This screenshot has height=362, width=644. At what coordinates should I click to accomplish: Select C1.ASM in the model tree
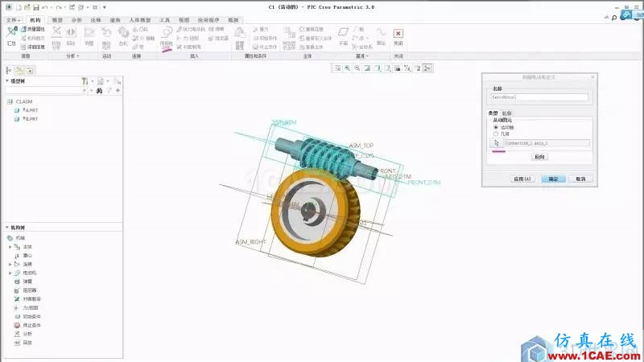tap(20, 102)
